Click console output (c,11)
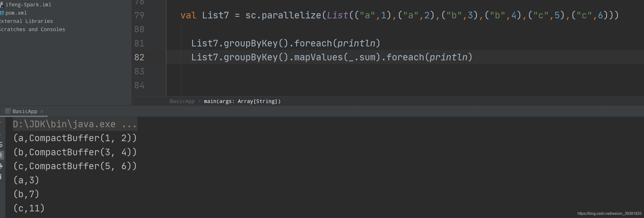Screen dimensions: 644x218 click(x=29, y=208)
